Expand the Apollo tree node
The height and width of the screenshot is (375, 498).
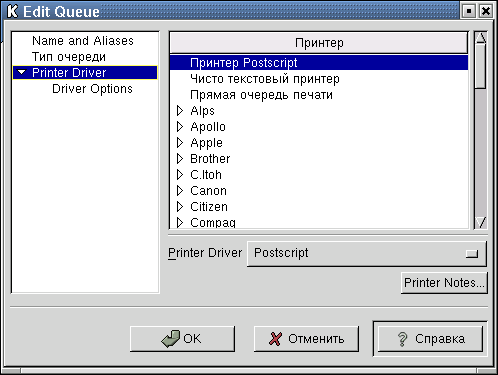pos(180,127)
